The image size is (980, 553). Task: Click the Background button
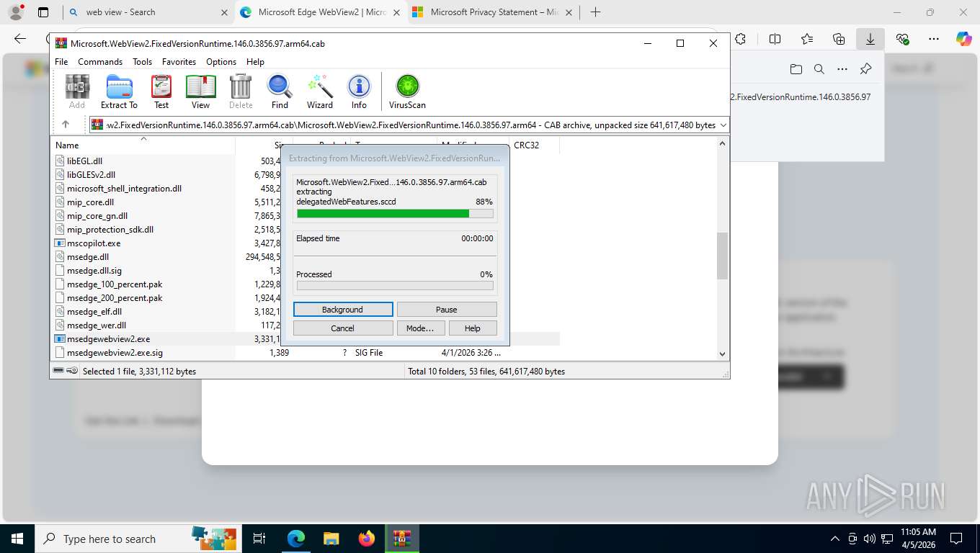[343, 310]
